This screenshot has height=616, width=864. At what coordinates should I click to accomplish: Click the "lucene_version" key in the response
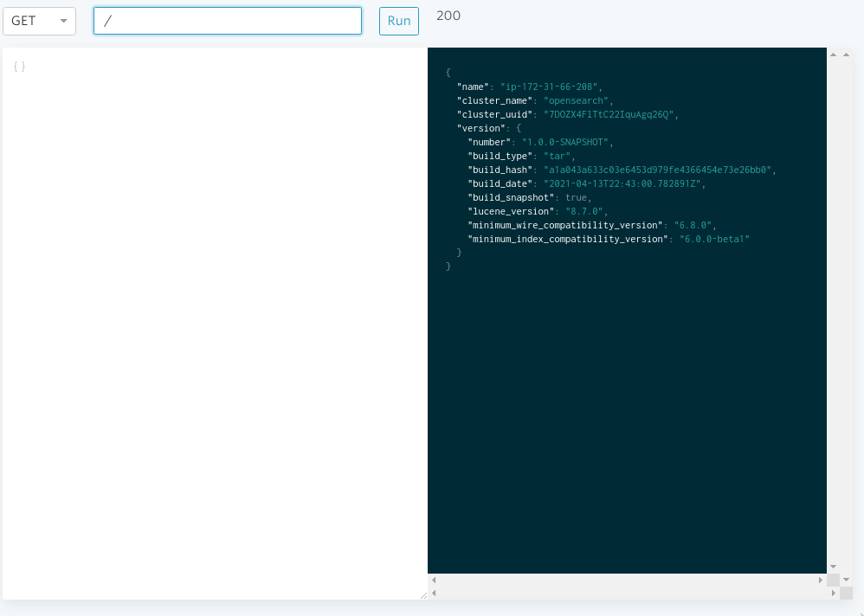coord(509,211)
